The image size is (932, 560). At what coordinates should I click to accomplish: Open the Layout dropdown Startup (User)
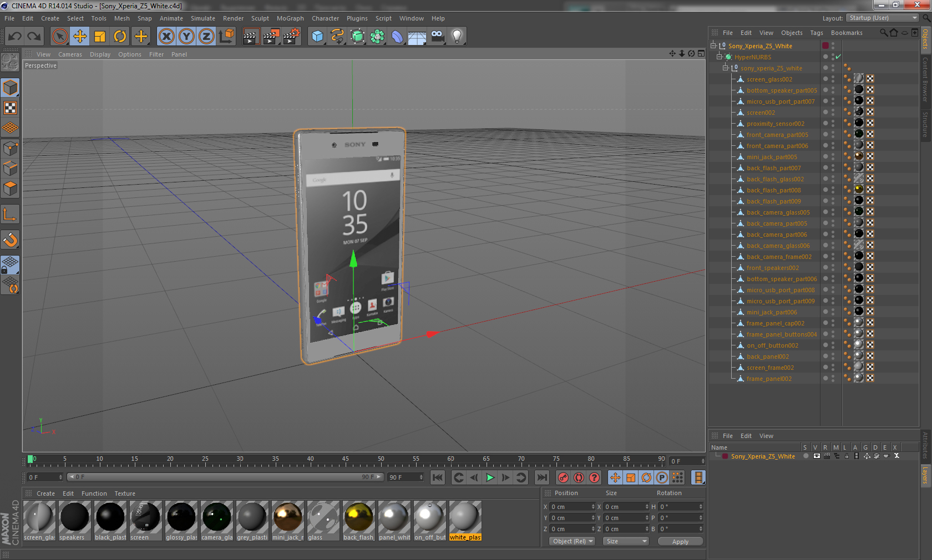click(883, 18)
